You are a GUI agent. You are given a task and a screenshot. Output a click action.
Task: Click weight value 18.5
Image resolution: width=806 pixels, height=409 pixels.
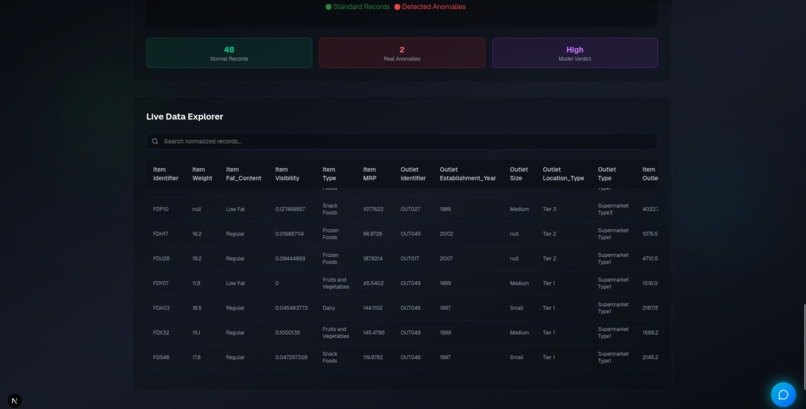[x=197, y=308]
